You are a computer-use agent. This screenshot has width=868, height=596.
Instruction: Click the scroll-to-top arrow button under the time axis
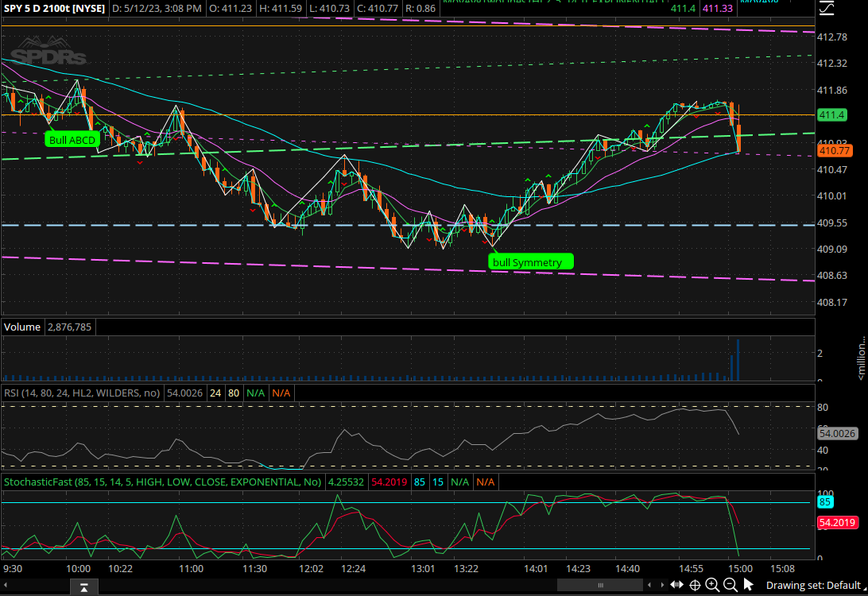[83, 587]
